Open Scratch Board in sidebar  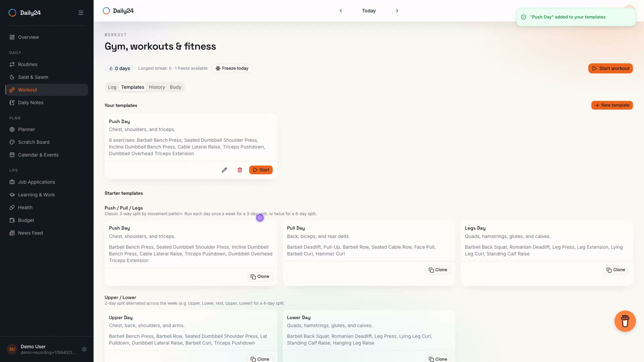click(47, 142)
